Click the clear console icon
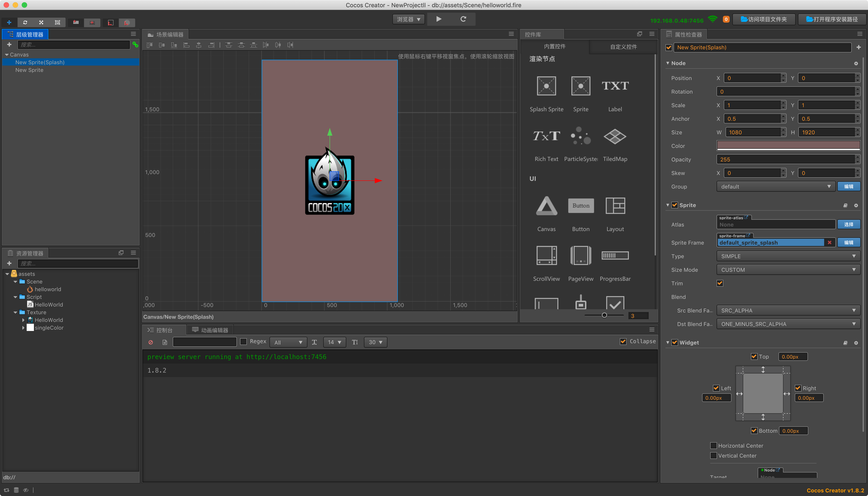 151,342
